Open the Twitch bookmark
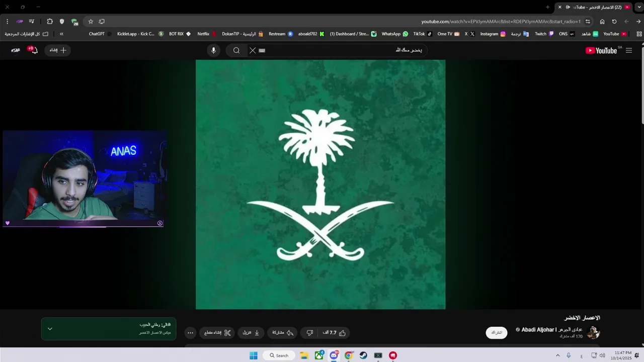Screen dimensions: 644x362 click(544, 34)
